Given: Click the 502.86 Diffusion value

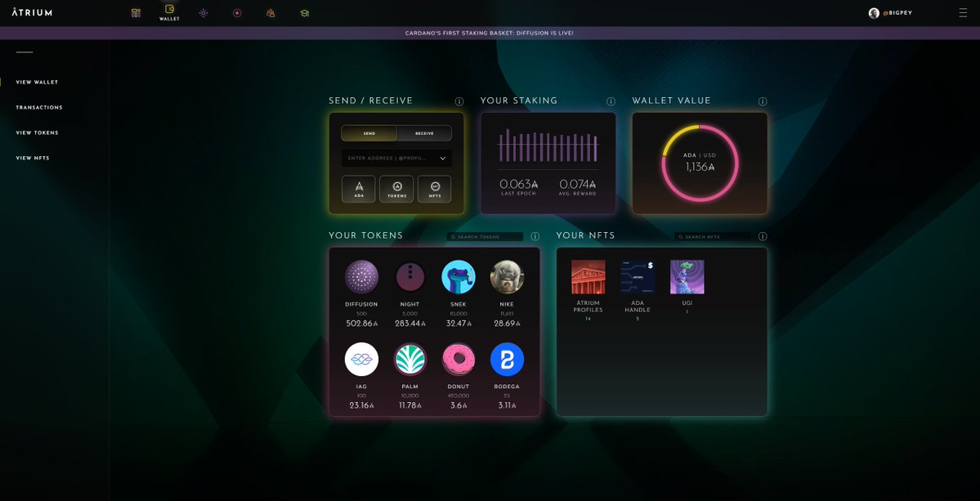Looking at the screenshot, I should 361,324.
